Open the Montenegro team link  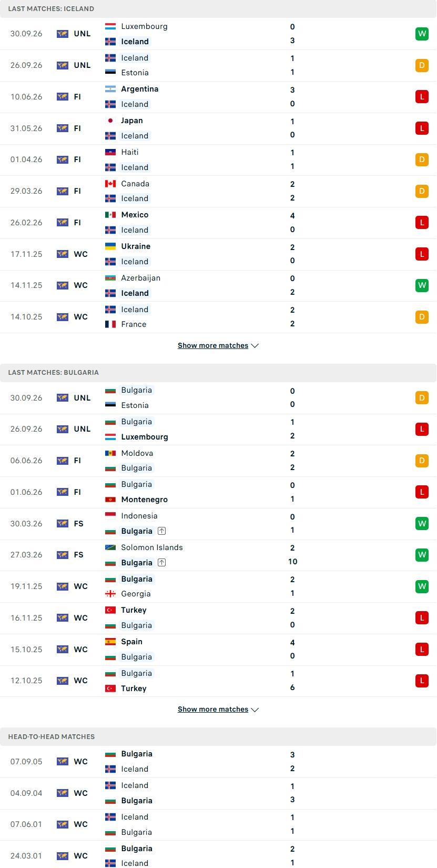coord(144,500)
